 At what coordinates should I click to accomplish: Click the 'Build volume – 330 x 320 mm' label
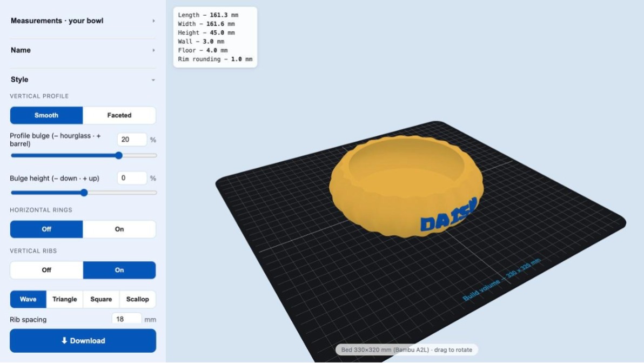pos(502,280)
